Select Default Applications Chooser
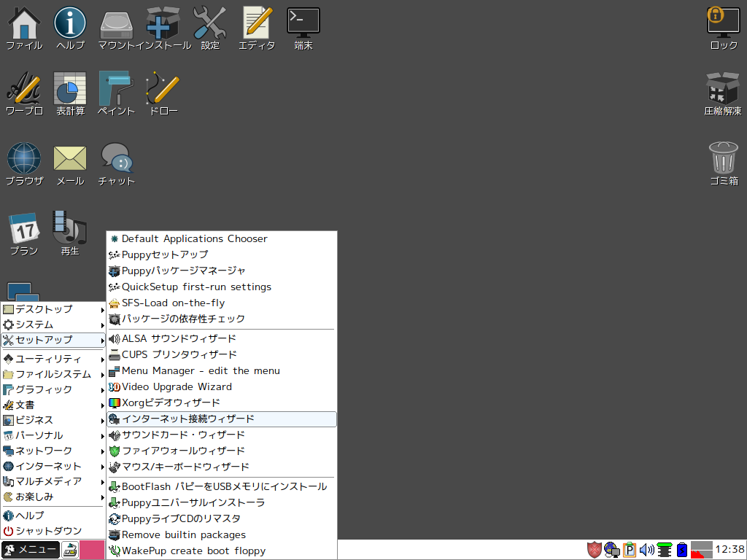The image size is (747, 560). pos(222,238)
